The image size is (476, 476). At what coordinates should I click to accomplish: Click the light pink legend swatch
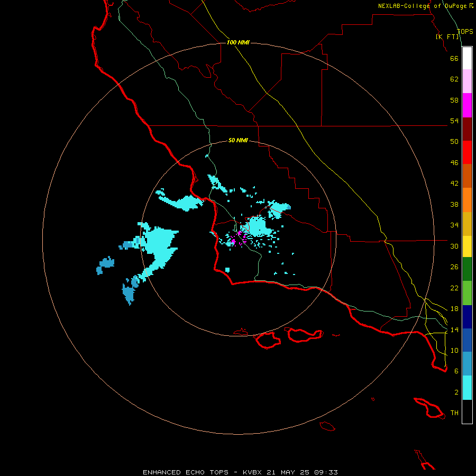[467, 81]
